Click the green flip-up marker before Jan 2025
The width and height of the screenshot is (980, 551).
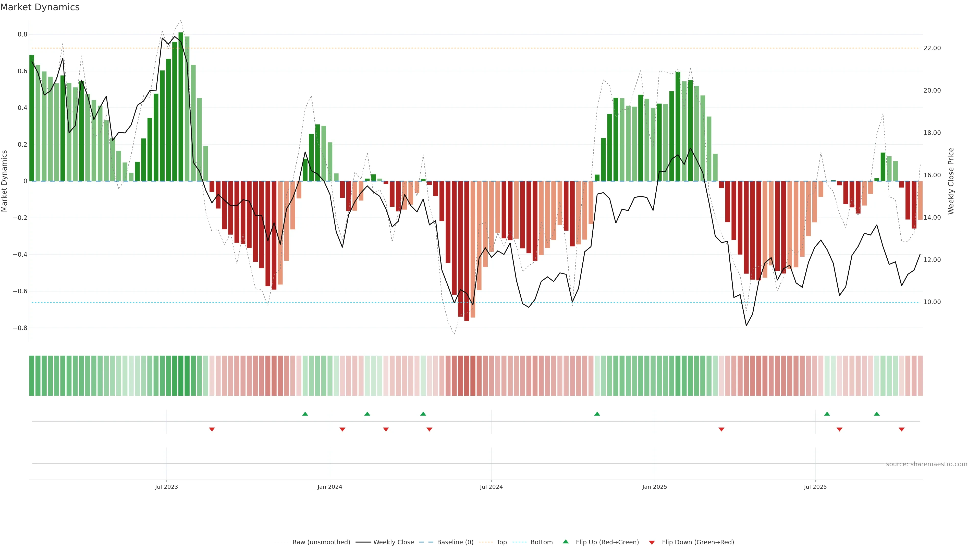pyautogui.click(x=597, y=414)
